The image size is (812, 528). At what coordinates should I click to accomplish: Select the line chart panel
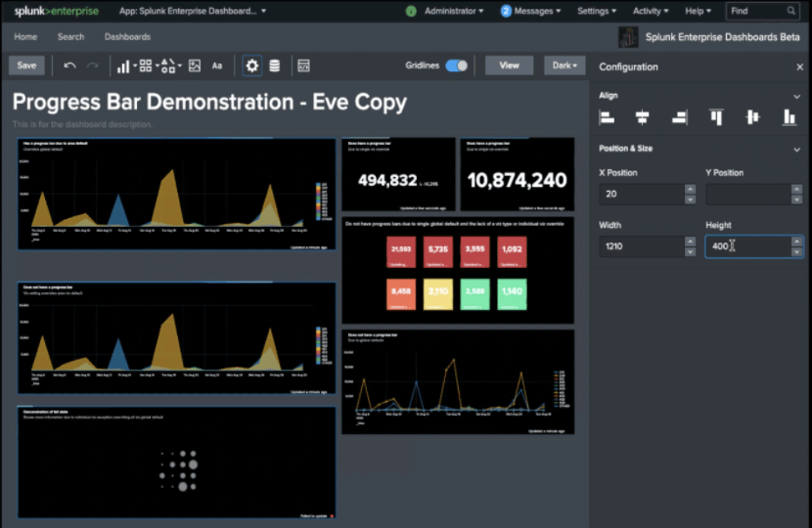click(x=458, y=382)
